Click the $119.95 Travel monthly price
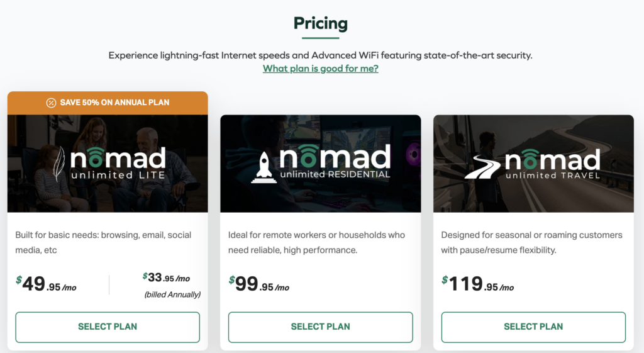Screen dimensions: 644x353 click(x=478, y=284)
